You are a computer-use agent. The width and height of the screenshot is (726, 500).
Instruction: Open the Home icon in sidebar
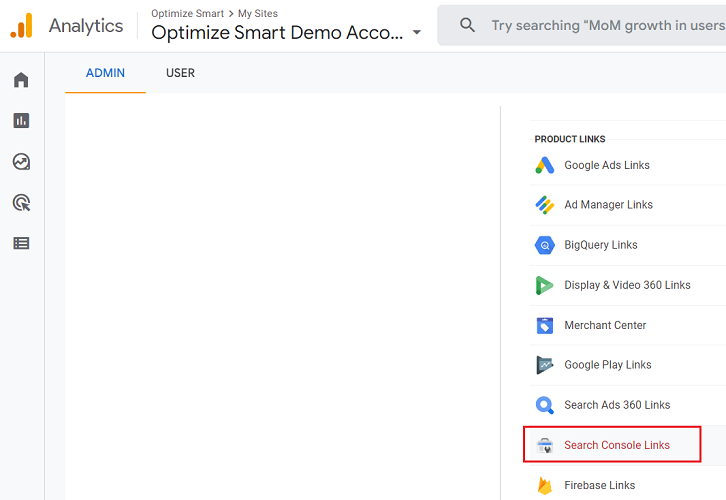point(21,80)
